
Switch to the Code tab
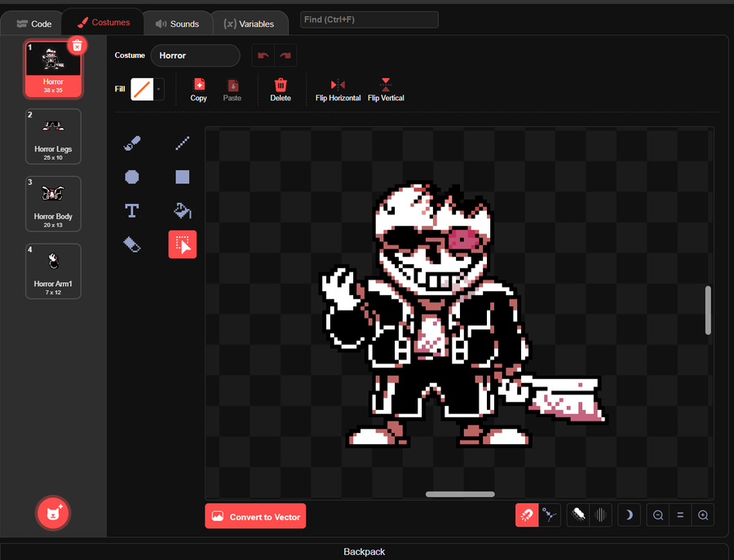click(33, 24)
